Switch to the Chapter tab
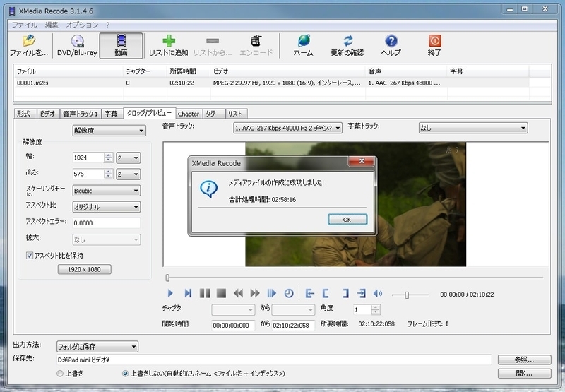The width and height of the screenshot is (565, 392). [189, 114]
